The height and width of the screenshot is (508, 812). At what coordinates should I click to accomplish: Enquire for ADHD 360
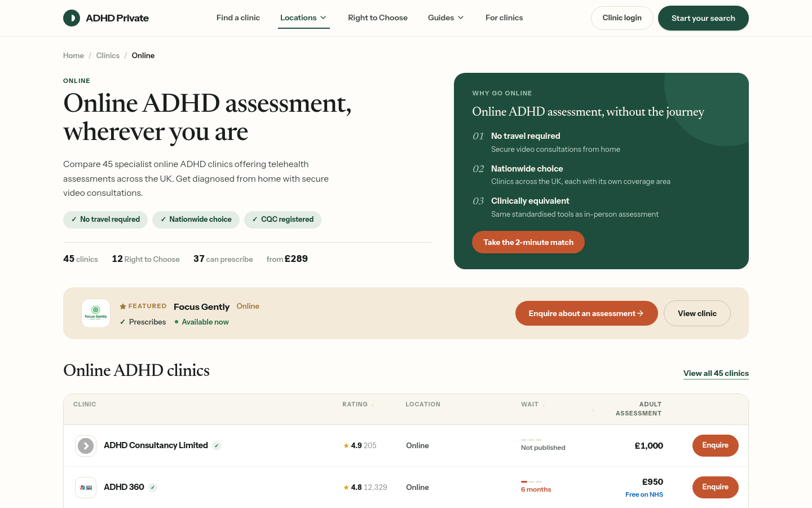(716, 488)
